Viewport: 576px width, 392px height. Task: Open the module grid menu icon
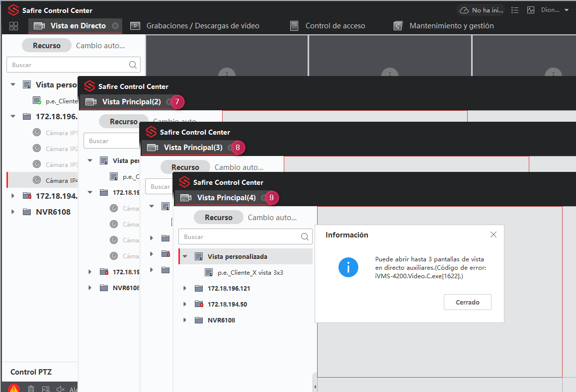click(x=13, y=26)
